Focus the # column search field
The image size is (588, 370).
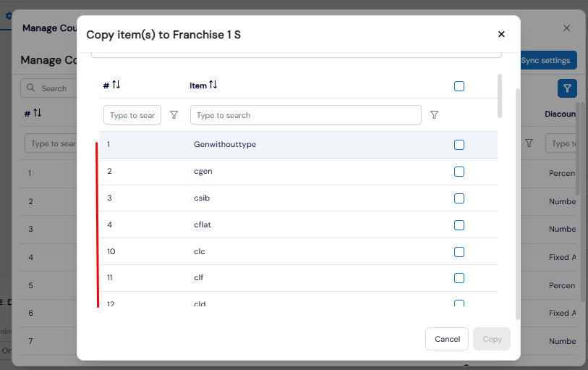(132, 115)
